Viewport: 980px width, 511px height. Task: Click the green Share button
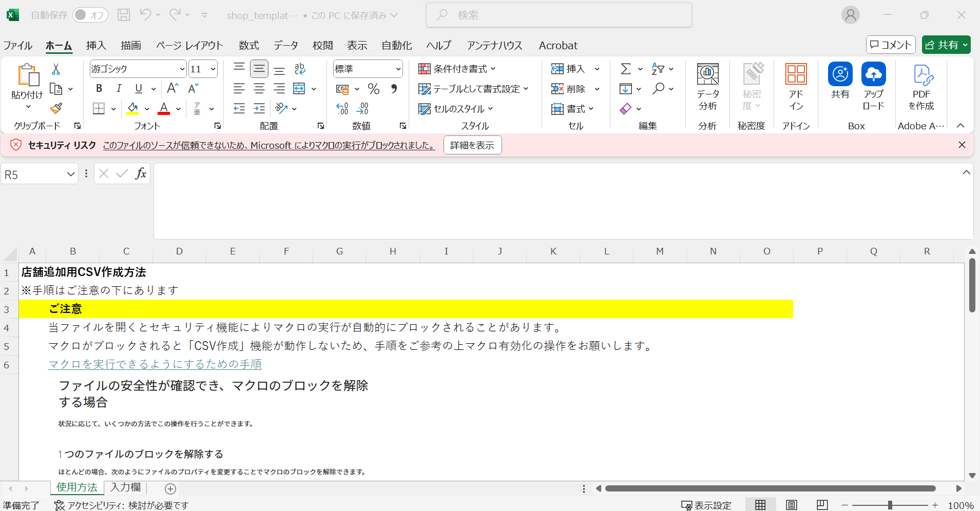(946, 45)
